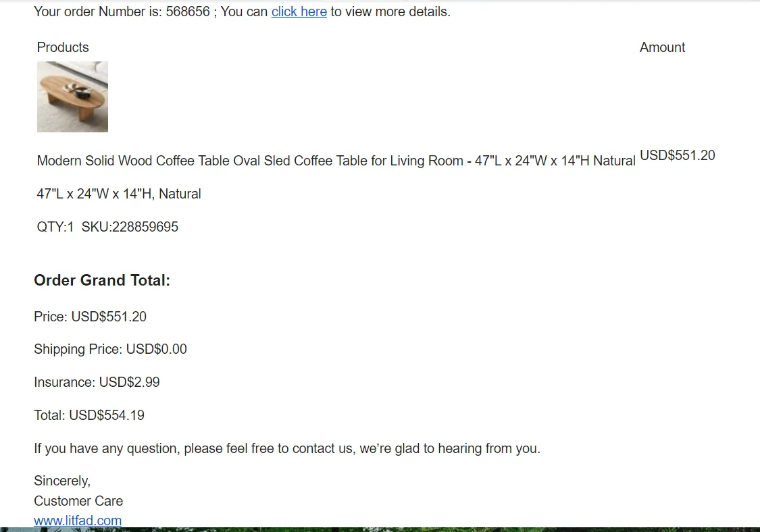
Task: Click the Insurance USD$2.99 line
Action: [97, 382]
